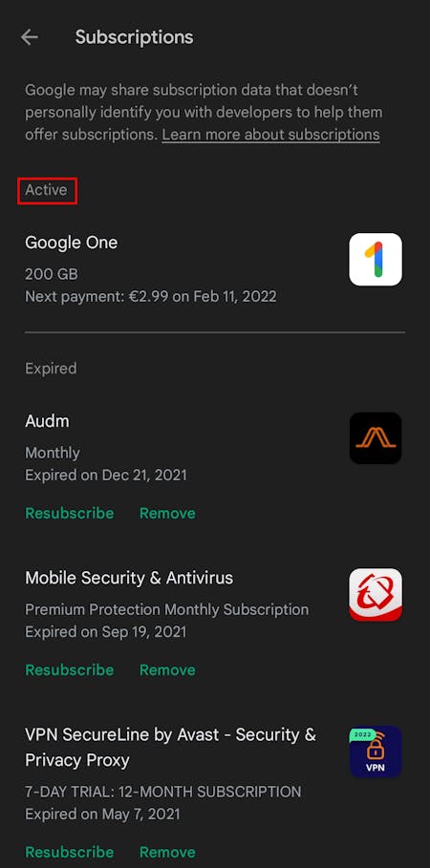Resubscribe to Audm
Image resolution: width=430 pixels, height=868 pixels.
(69, 513)
